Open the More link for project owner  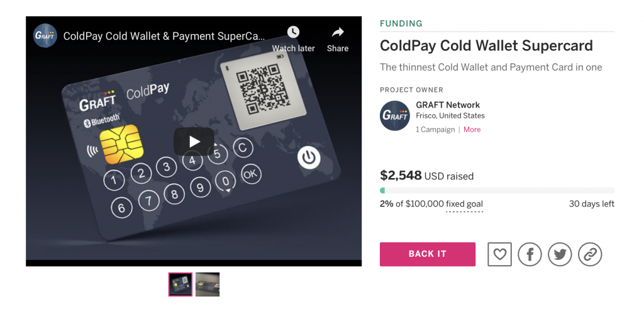pos(472,130)
